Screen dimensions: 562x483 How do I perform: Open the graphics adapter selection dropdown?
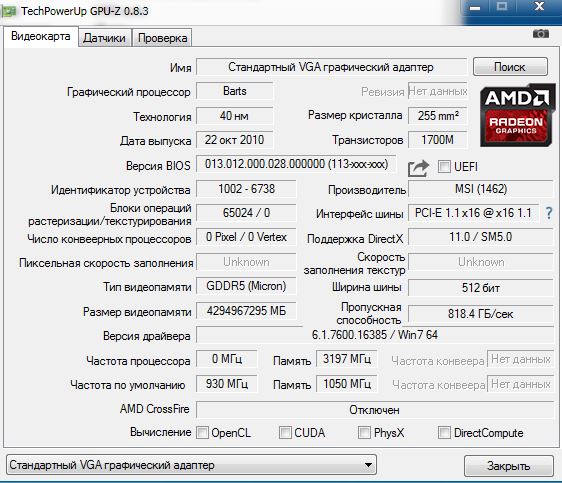click(191, 465)
